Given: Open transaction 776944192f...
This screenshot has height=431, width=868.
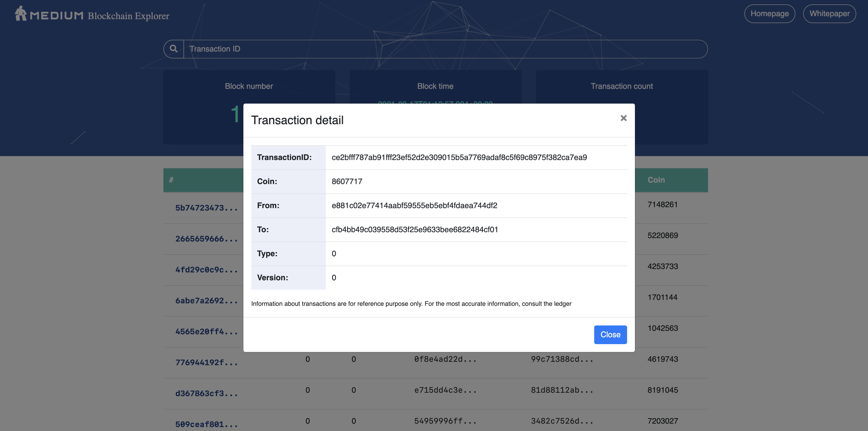Looking at the screenshot, I should click(206, 363).
